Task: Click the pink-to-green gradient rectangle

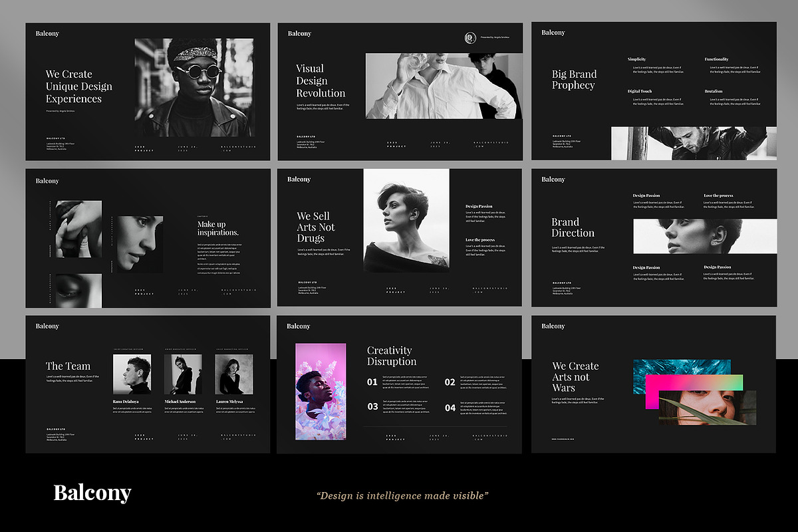Action: tap(694, 392)
